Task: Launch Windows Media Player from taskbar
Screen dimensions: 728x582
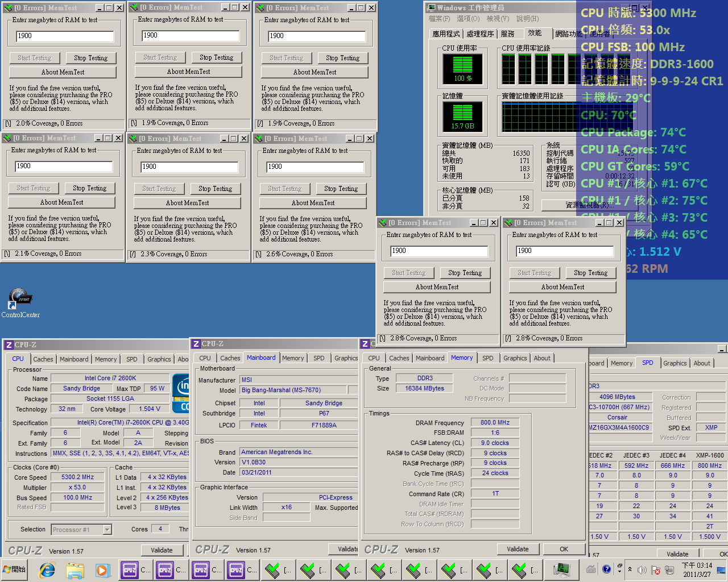Action: pos(102,569)
